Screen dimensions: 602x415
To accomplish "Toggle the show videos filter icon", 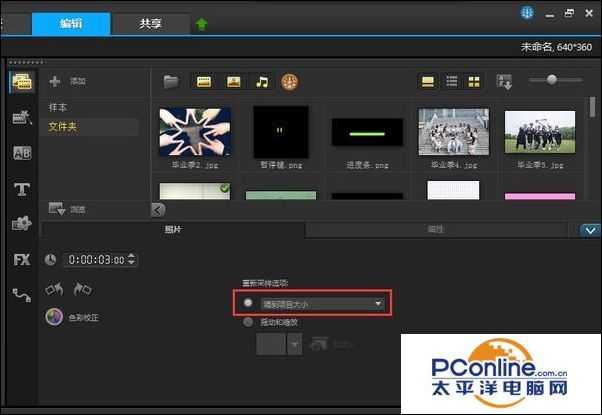I will click(204, 81).
